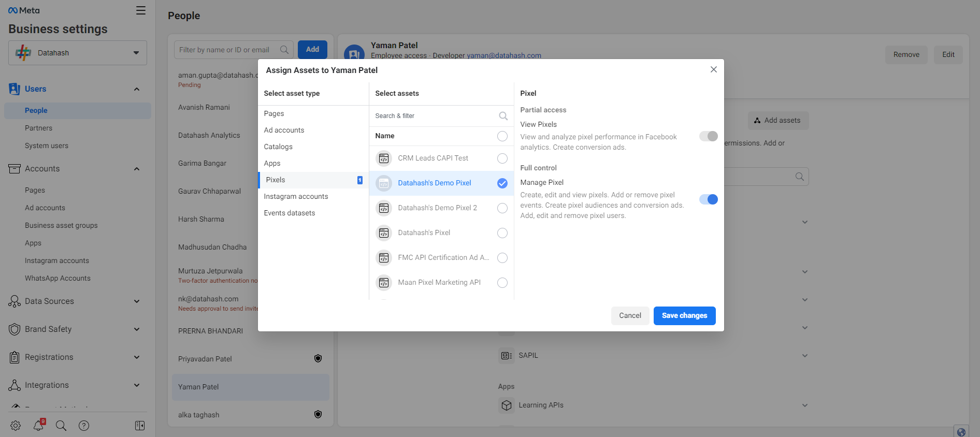Select Maan Pixel Marketing API radio button
980x437 pixels.
coord(502,283)
